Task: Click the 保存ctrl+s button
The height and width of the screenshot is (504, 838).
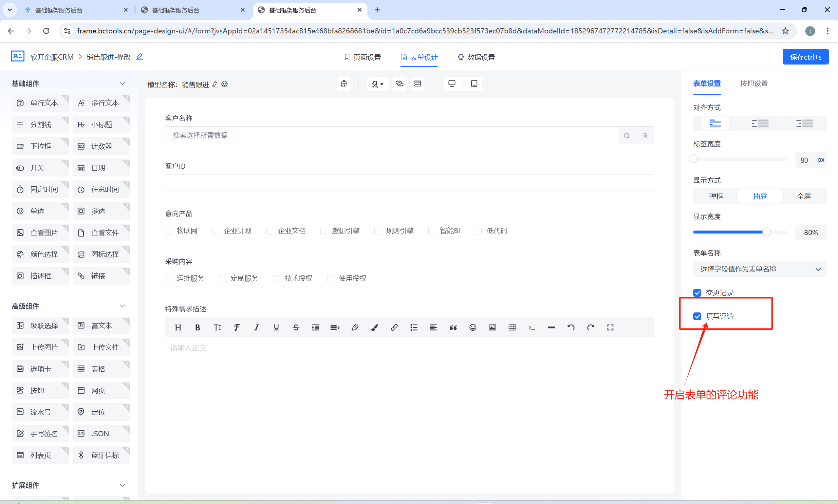Action: [x=806, y=57]
